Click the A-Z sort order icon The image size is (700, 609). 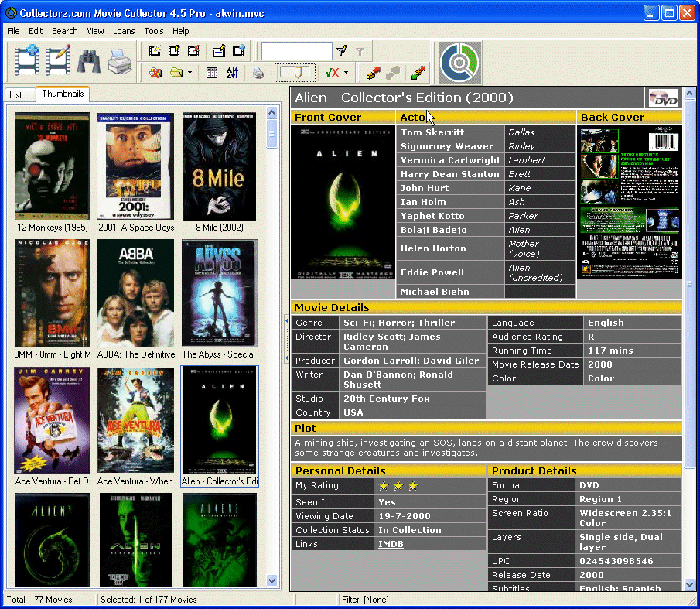(x=232, y=72)
